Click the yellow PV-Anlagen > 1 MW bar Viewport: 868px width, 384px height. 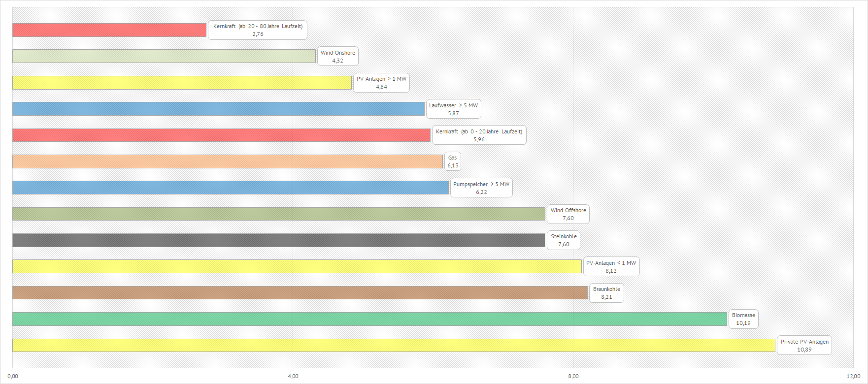[x=182, y=83]
